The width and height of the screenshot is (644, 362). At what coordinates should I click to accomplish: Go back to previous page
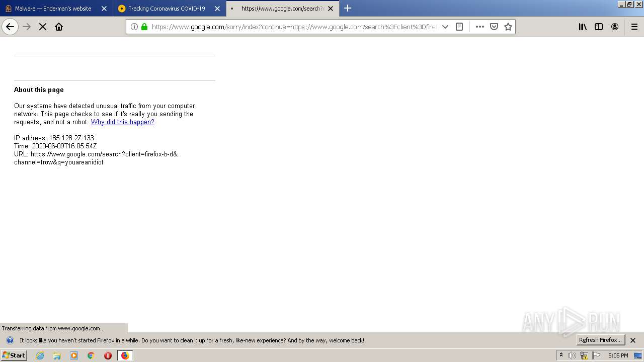click(10, 27)
